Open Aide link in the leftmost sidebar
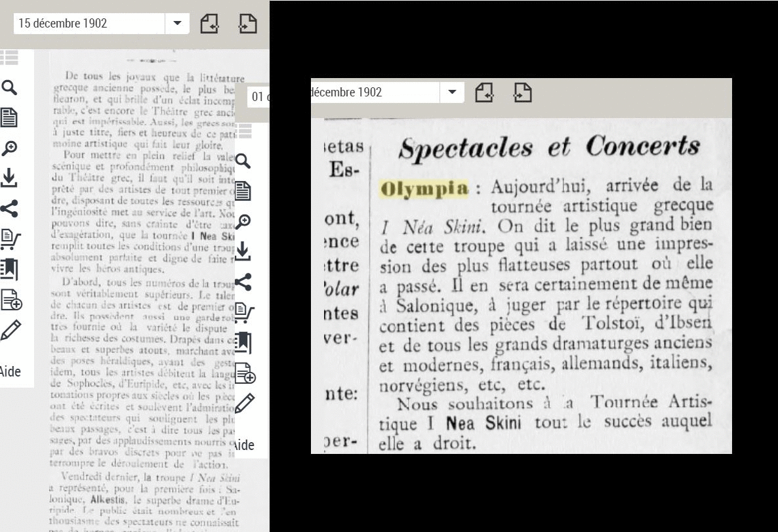This screenshot has height=532, width=778. click(10, 371)
